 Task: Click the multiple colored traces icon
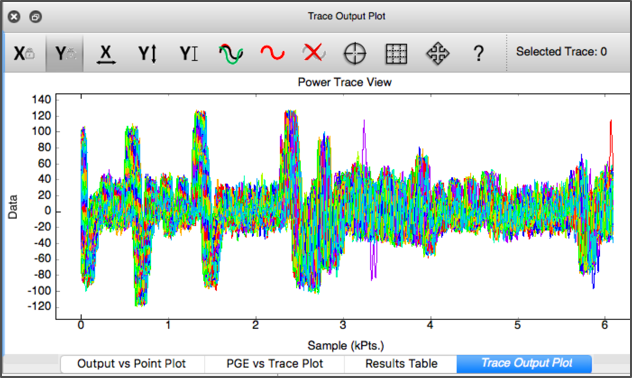coord(231,54)
